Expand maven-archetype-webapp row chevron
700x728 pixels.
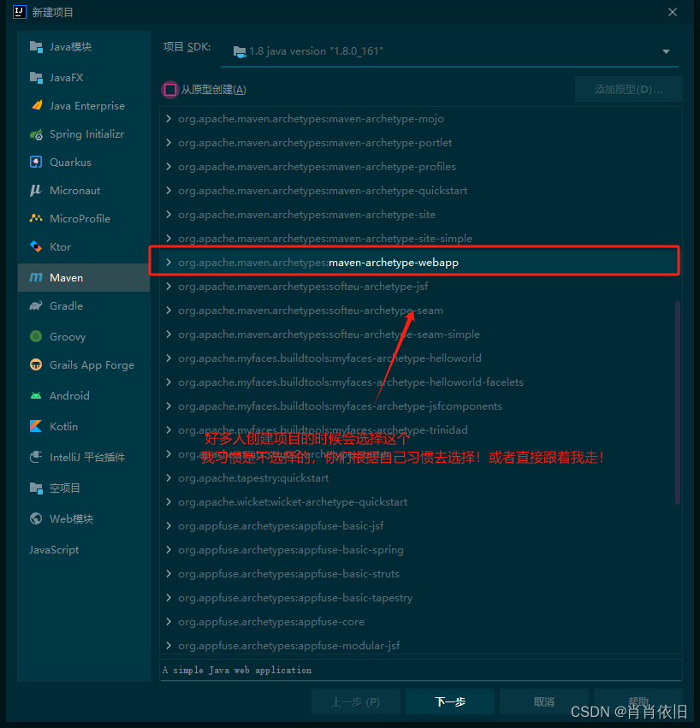169,263
